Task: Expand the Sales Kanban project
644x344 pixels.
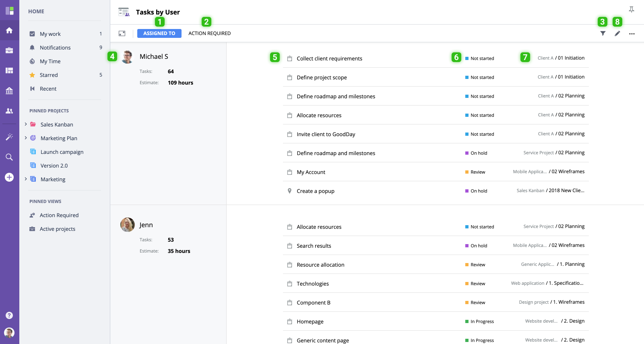Action: 26,124
